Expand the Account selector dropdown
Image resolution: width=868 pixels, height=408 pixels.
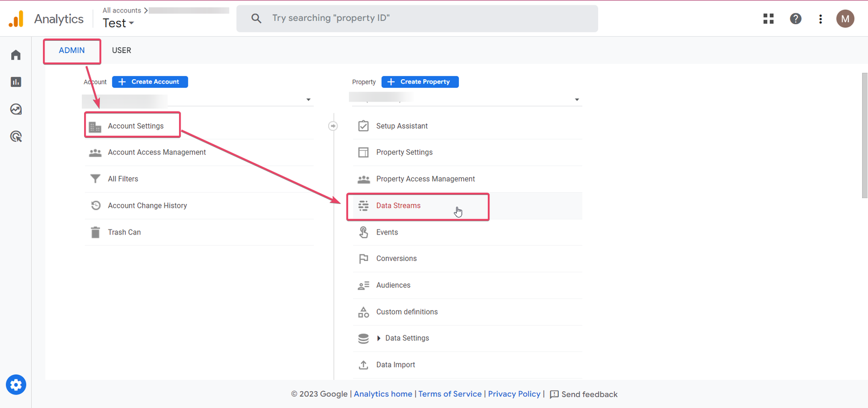pyautogui.click(x=308, y=100)
